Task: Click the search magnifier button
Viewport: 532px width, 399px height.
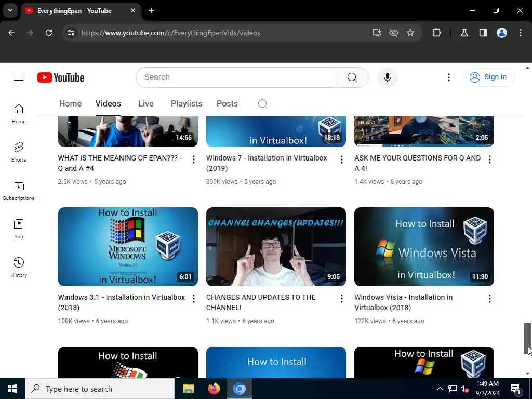Action: point(352,77)
